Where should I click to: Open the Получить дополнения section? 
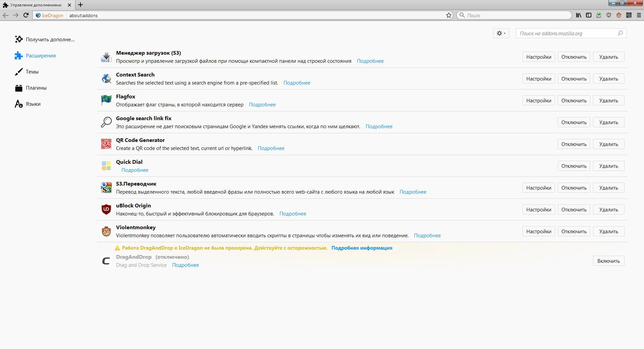45,39
